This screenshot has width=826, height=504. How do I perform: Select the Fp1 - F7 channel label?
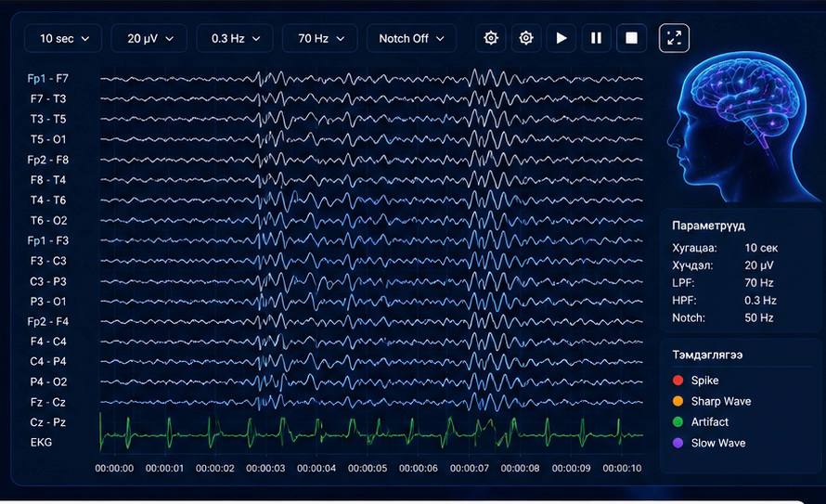click(x=48, y=79)
